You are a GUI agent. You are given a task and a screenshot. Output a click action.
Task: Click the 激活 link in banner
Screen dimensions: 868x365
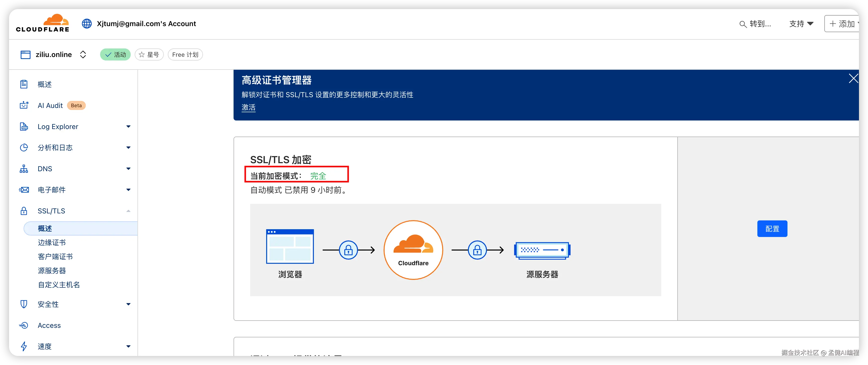248,107
